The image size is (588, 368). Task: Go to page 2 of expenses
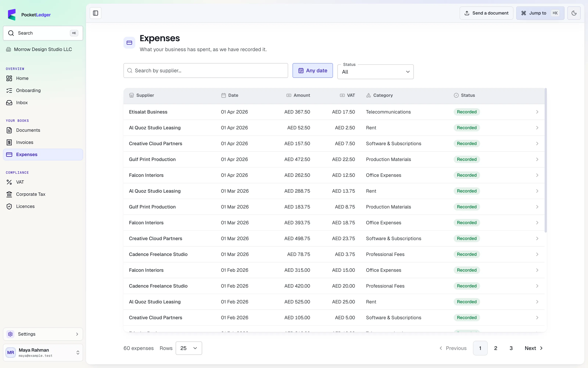496,348
